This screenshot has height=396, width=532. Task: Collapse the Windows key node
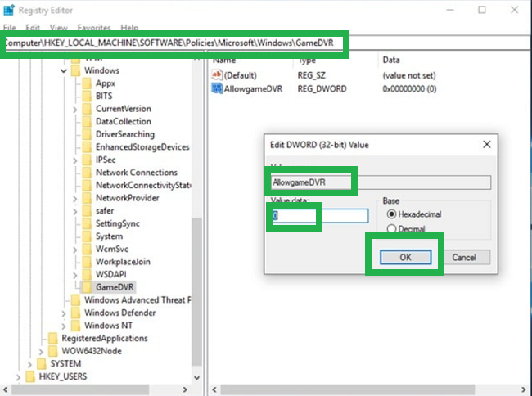64,70
